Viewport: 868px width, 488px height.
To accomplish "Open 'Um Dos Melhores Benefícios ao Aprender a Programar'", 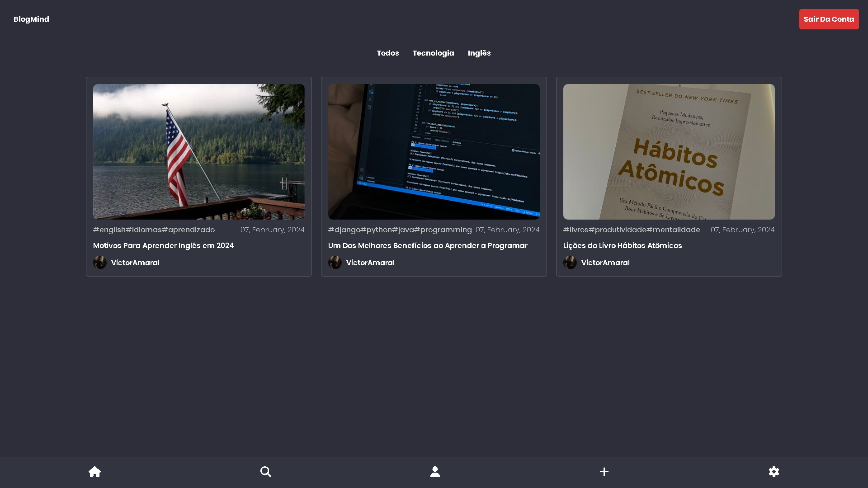I will (x=428, y=245).
